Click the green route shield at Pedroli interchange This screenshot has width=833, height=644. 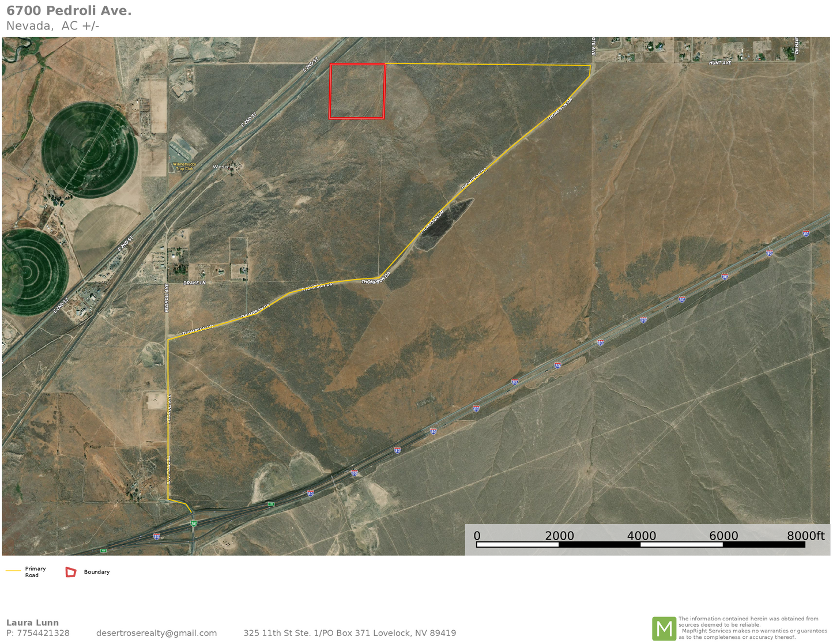click(194, 524)
